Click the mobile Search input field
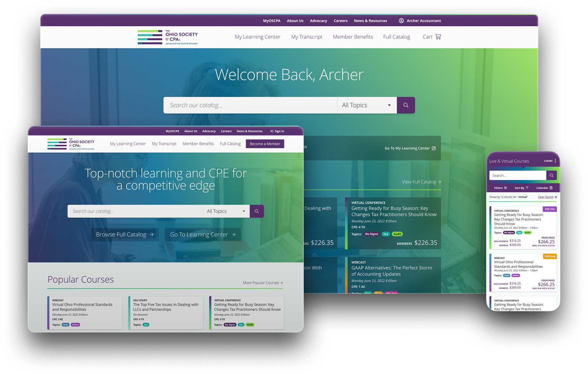Viewport: 588px width, 374px height. pos(517,176)
